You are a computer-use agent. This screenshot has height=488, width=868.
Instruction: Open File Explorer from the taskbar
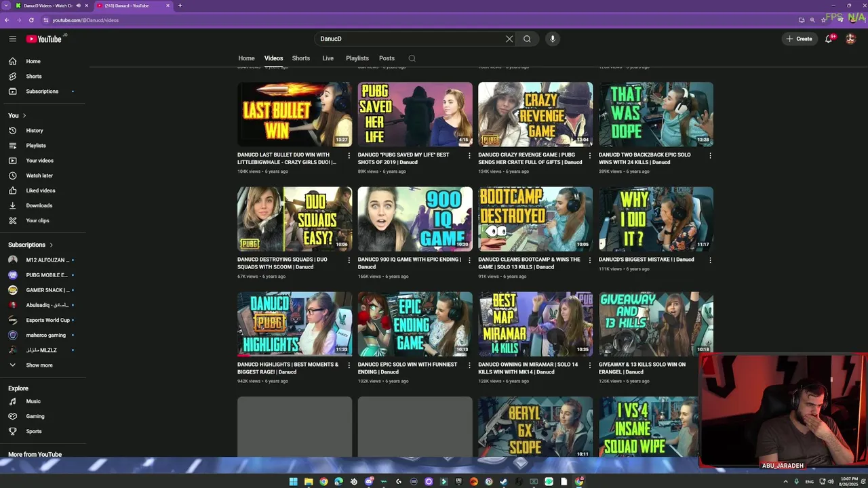(309, 482)
